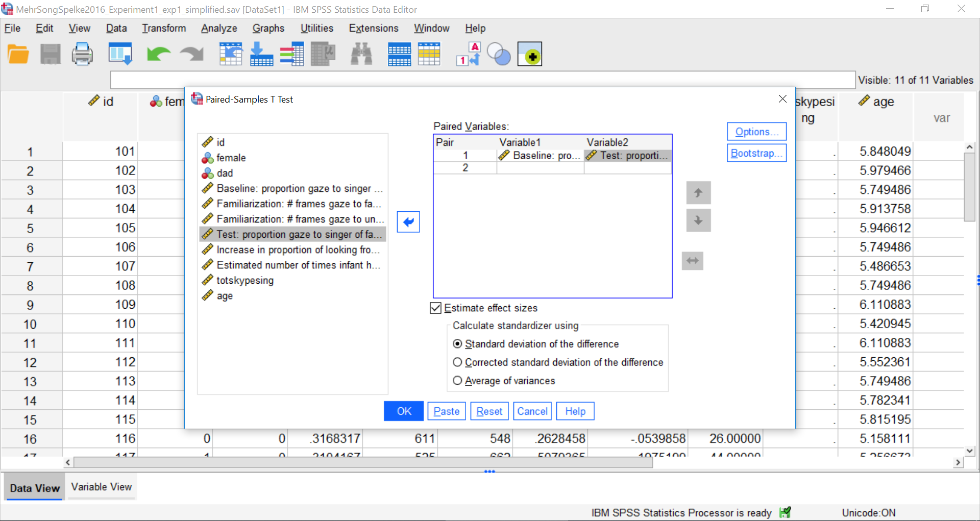Move variable with blue arrow button
Screen dimensions: 980x521
pos(408,222)
